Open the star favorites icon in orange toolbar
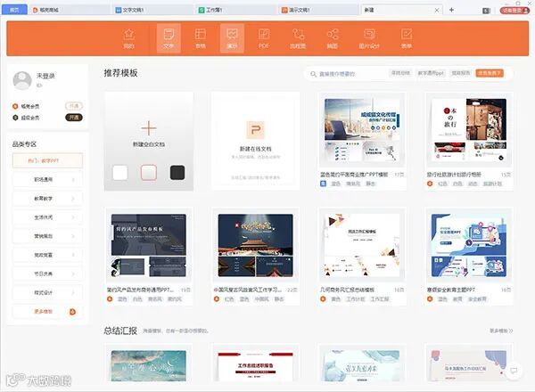Image resolution: width=535 pixels, height=392 pixels. (129, 34)
